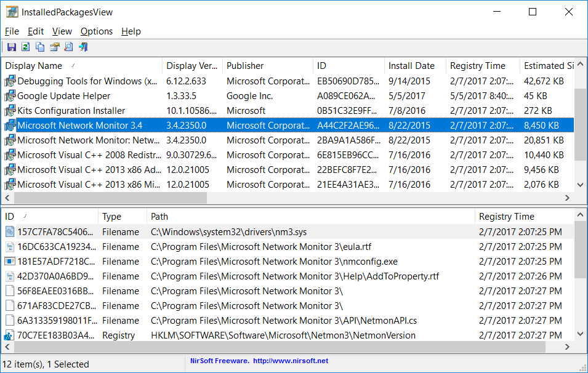The height and width of the screenshot is (373, 588).
Task: Exit the app via the door toolbar icon
Action: 83,47
